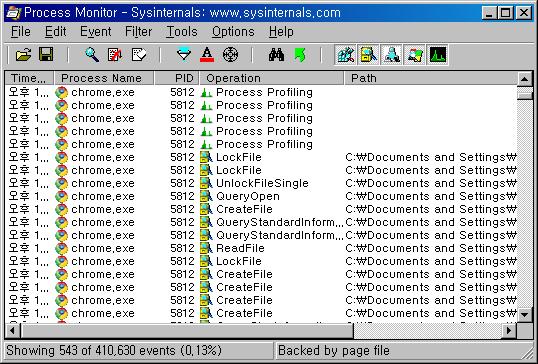Click the Find binoculars icon

point(276,55)
